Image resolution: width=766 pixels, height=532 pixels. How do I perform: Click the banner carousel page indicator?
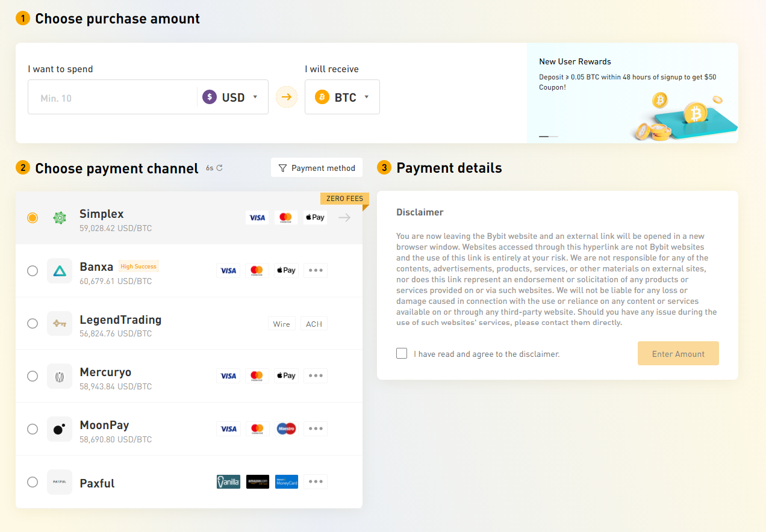tap(548, 137)
